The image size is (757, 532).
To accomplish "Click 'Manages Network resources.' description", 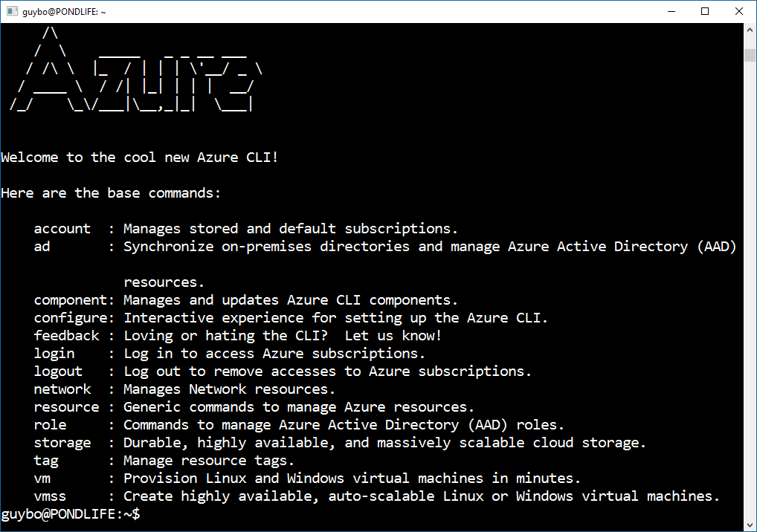I will (229, 389).
